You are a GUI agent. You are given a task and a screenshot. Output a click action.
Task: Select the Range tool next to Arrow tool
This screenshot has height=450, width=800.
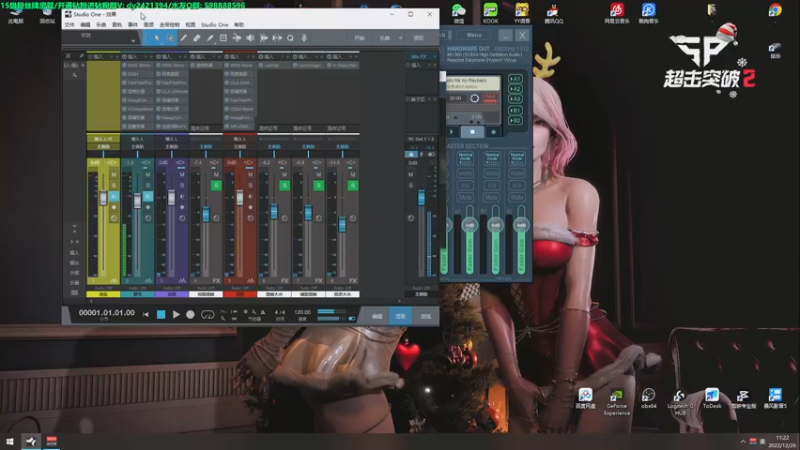point(170,38)
